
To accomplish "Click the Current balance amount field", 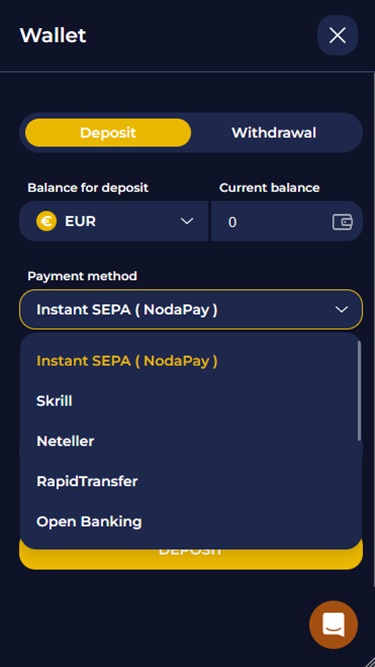I will click(287, 221).
